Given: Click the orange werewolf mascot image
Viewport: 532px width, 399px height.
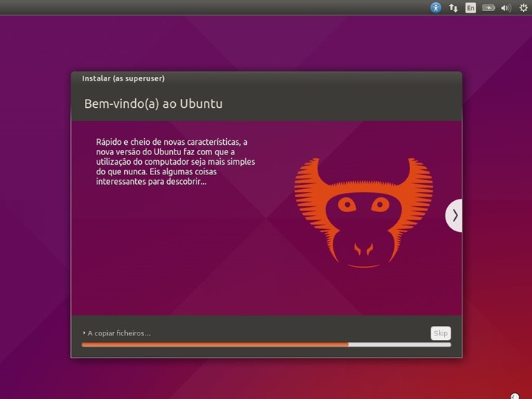Looking at the screenshot, I should [x=364, y=213].
